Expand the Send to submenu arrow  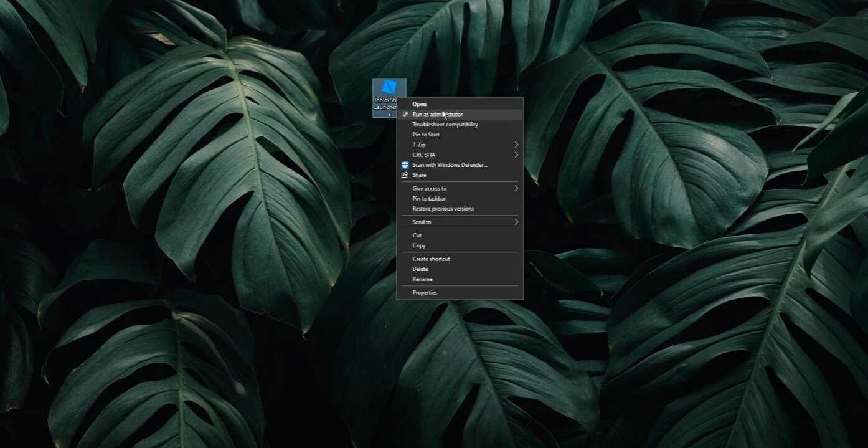(516, 222)
